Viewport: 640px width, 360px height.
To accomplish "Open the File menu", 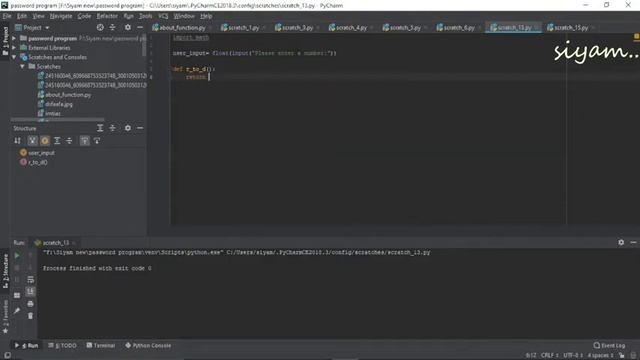I will tap(7, 16).
